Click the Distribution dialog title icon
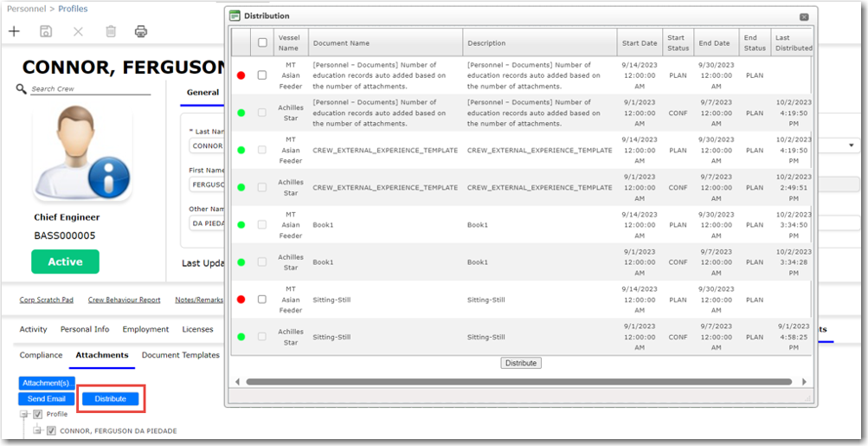Image resolution: width=868 pixels, height=446 pixels. [235, 16]
